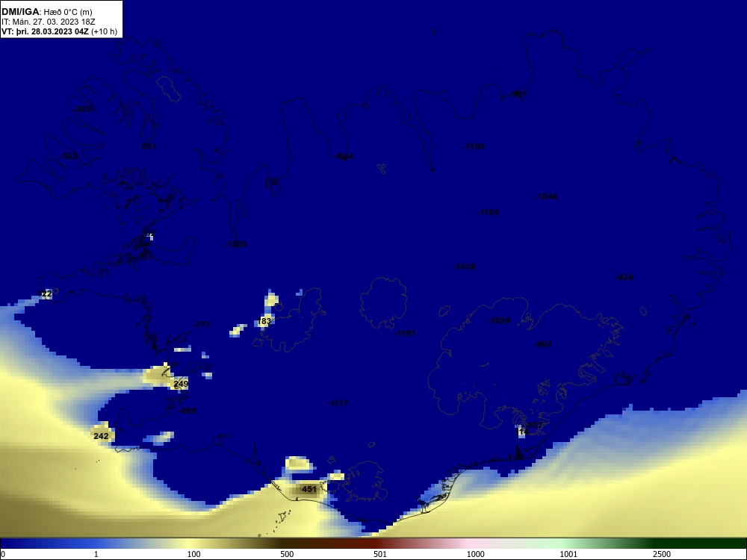Click the 451 value on the south coast
This screenshot has height=560, width=747.
pos(309,489)
